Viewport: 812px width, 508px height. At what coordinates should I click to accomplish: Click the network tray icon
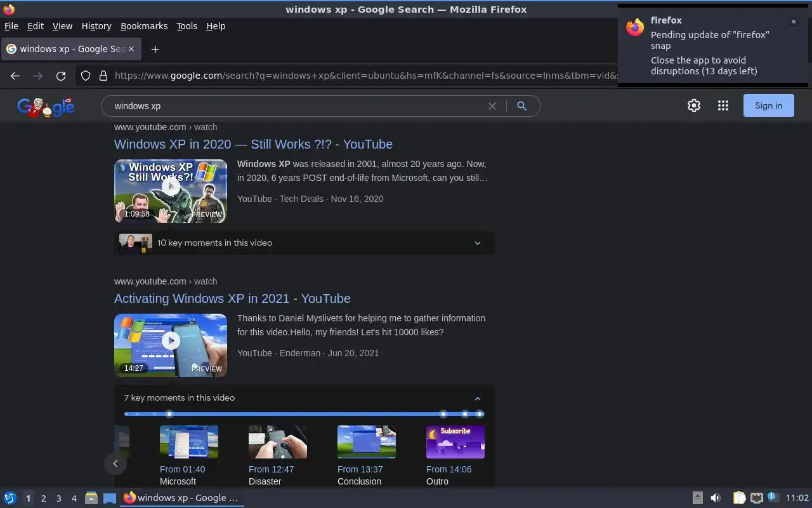point(756,498)
